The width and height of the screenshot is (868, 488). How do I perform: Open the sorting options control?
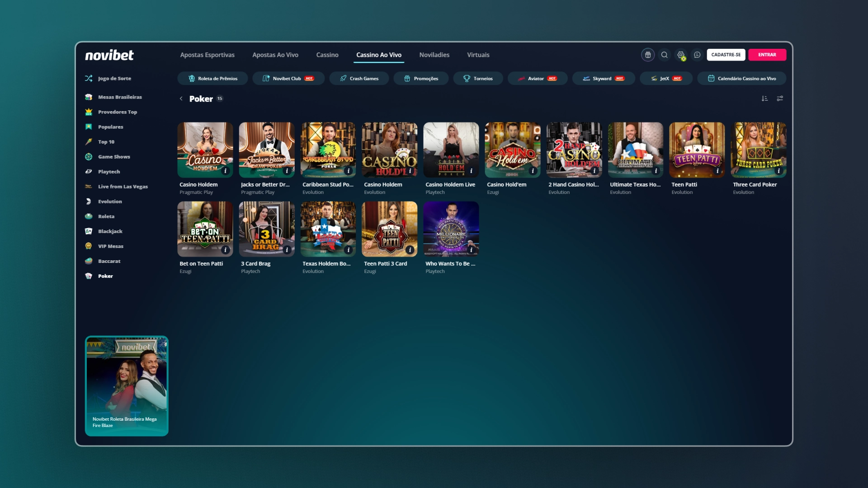(x=764, y=99)
